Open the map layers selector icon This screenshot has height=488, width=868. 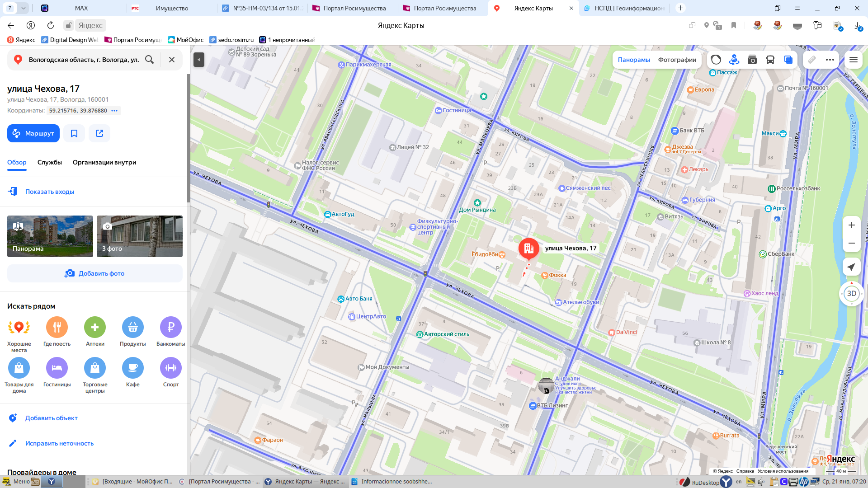click(x=788, y=60)
